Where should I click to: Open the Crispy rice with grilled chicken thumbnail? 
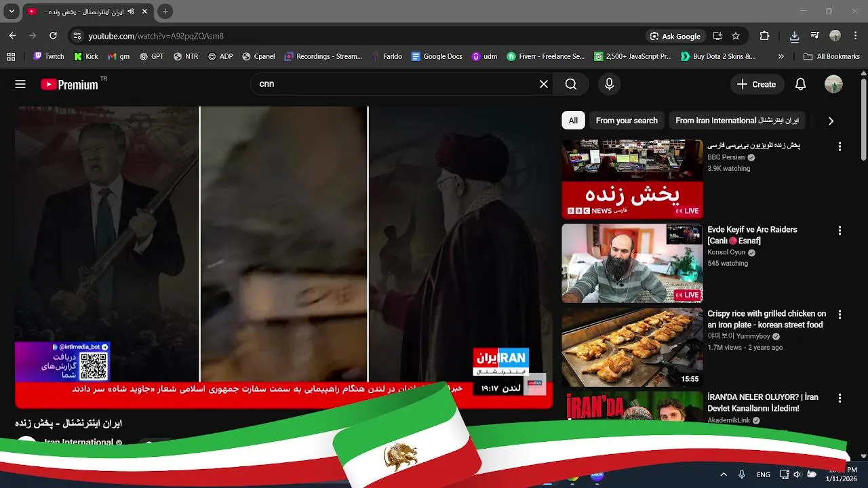[632, 347]
